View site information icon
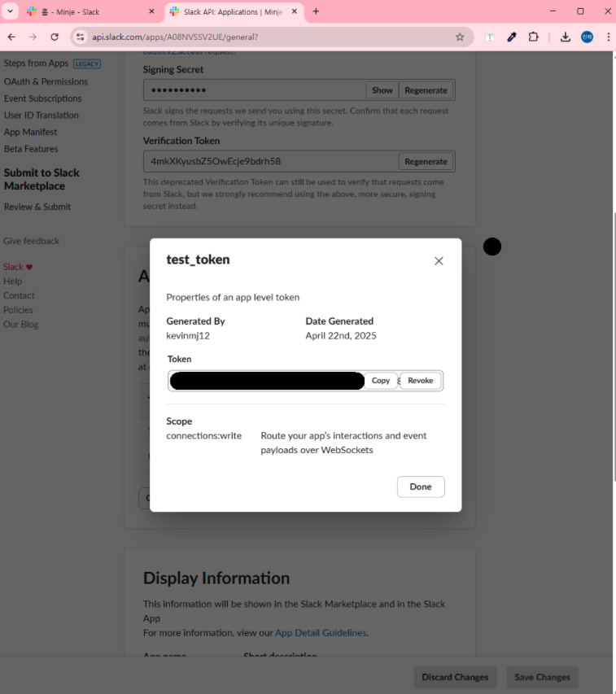 tap(80, 37)
